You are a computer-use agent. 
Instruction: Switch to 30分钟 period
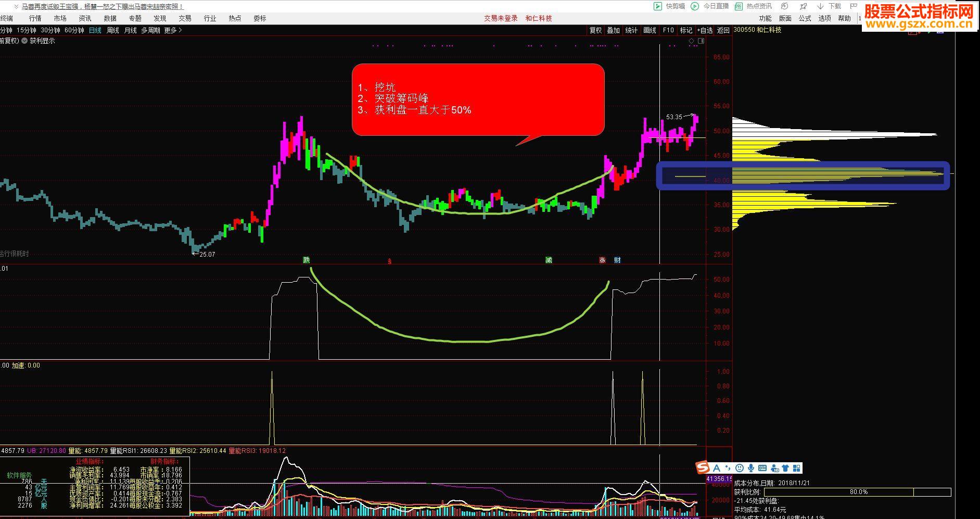tap(50, 30)
